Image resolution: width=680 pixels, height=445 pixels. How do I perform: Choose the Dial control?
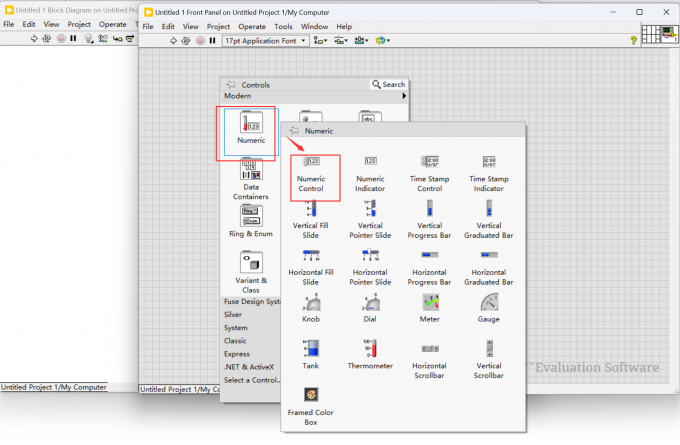370,308
